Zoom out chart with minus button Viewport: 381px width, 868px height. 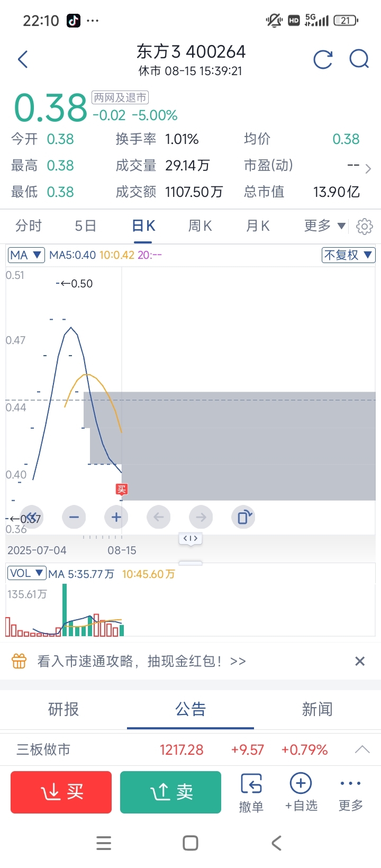[x=74, y=517]
